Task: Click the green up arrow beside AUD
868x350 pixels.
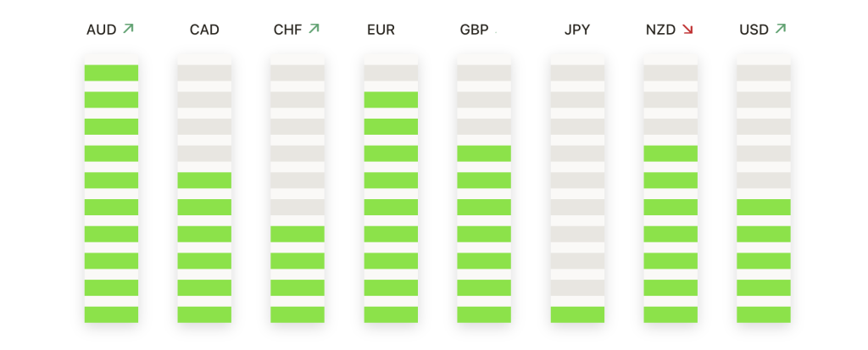Action: [x=128, y=29]
